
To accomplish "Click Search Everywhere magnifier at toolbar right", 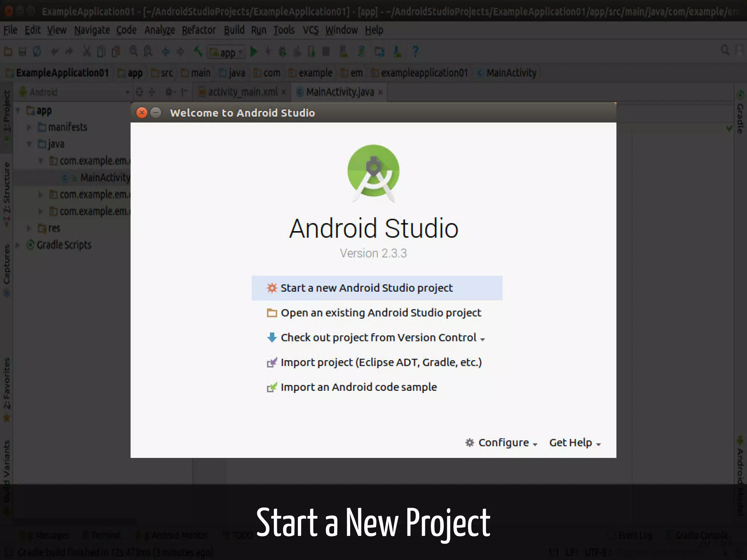I will point(725,50).
